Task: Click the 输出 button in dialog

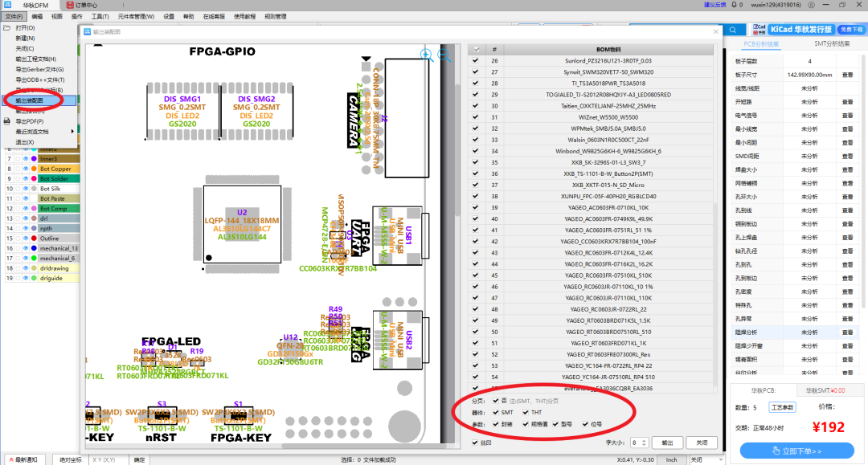Action: point(667,443)
